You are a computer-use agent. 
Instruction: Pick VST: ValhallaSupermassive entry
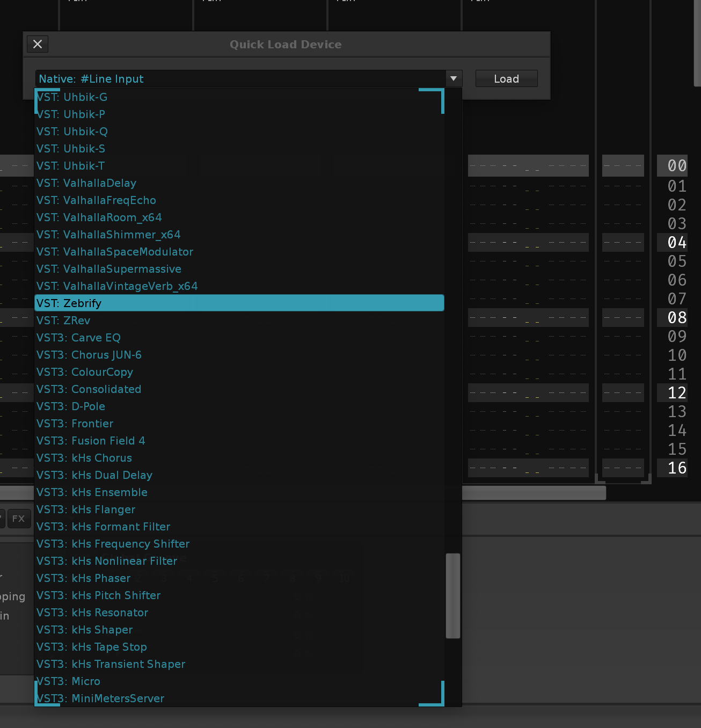coord(109,269)
